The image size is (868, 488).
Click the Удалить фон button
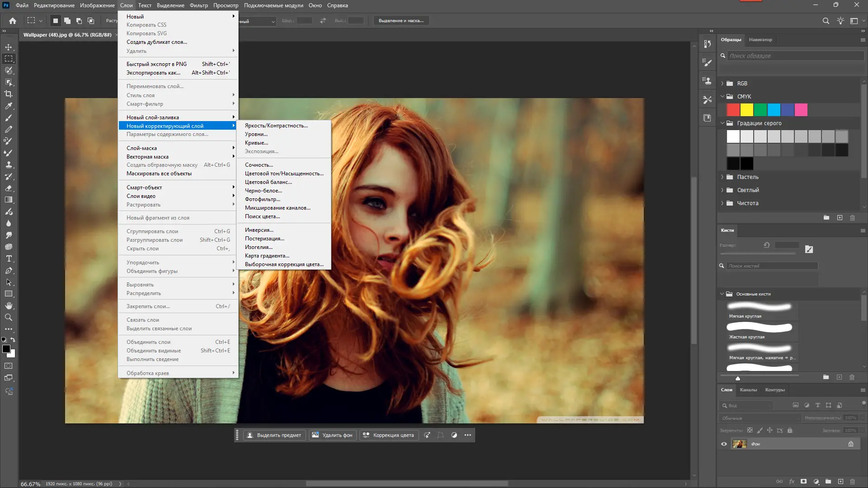pyautogui.click(x=332, y=435)
